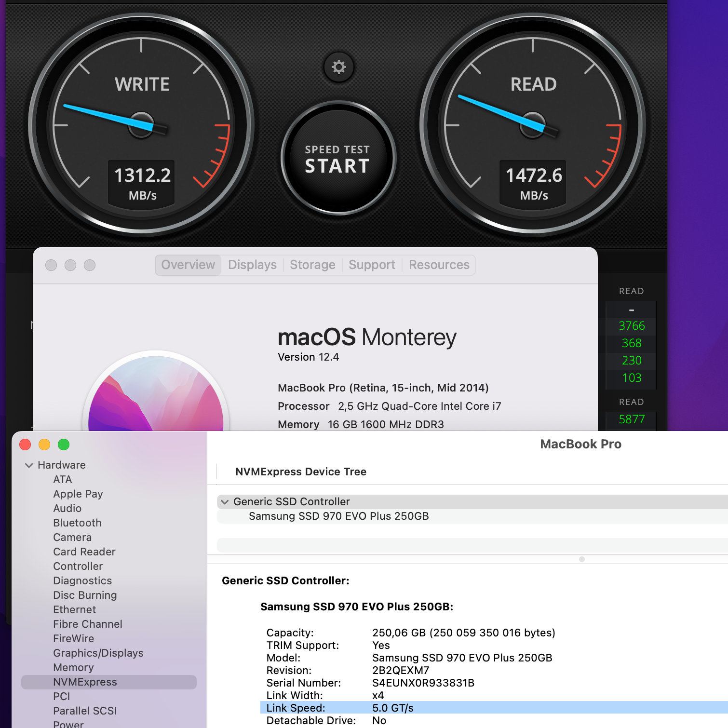Switch to the Storage tab
The width and height of the screenshot is (728, 728).
pyautogui.click(x=312, y=265)
